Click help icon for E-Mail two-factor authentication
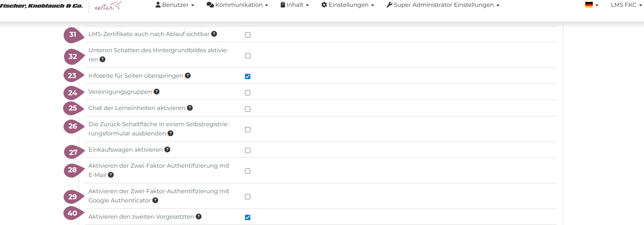Image resolution: width=644 pixels, height=225 pixels. click(111, 175)
